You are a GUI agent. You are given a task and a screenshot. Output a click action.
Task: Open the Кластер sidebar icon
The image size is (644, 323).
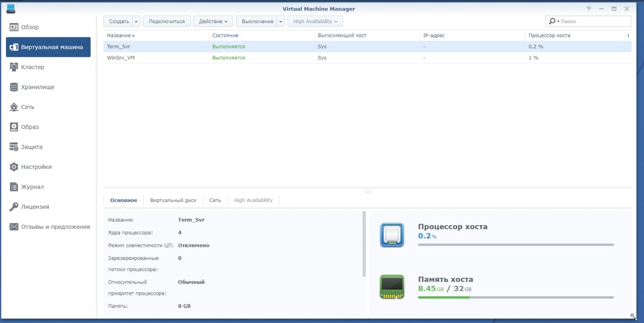point(14,67)
